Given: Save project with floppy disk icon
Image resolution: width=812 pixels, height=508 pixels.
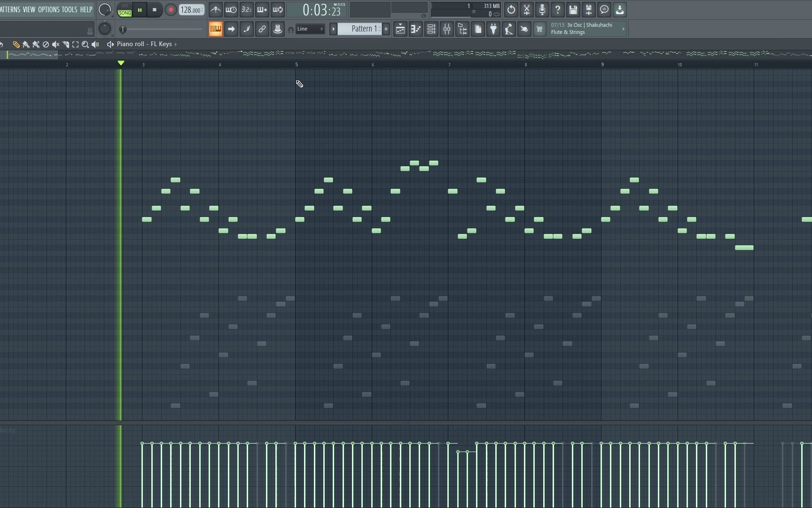Looking at the screenshot, I should [x=573, y=9].
